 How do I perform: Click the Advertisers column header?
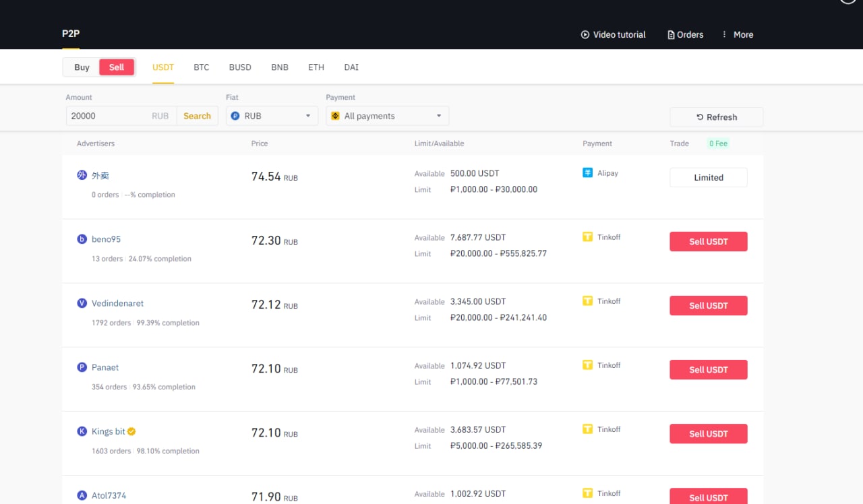pos(96,144)
